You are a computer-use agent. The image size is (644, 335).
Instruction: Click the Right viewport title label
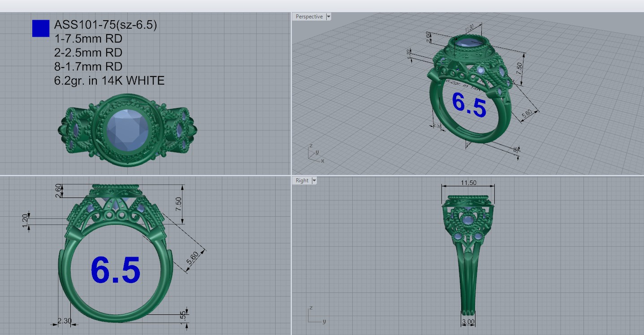coord(302,180)
